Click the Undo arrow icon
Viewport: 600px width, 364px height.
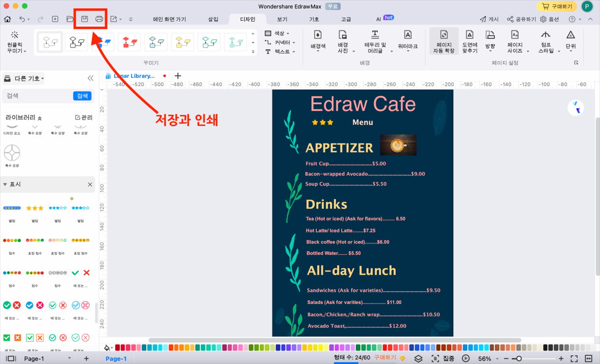tap(22, 19)
